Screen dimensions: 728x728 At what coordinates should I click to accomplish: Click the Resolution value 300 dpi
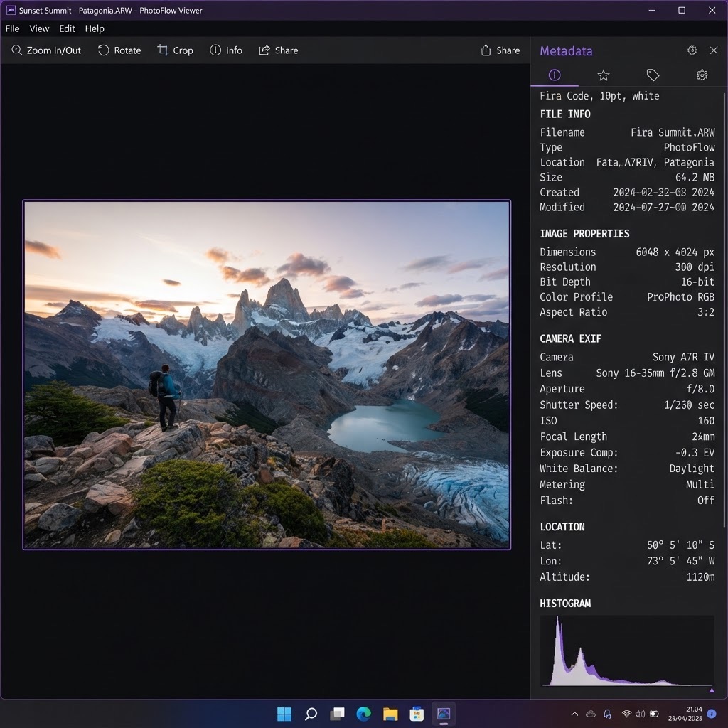695,267
